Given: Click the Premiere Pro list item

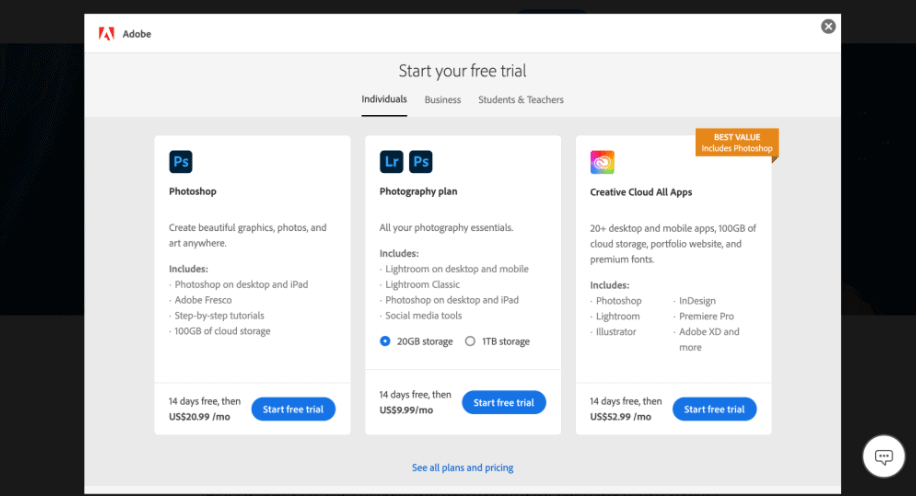Looking at the screenshot, I should tap(706, 316).
